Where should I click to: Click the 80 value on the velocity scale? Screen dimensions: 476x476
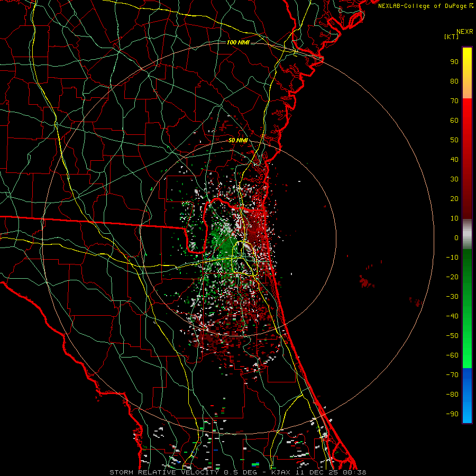pos(454,81)
